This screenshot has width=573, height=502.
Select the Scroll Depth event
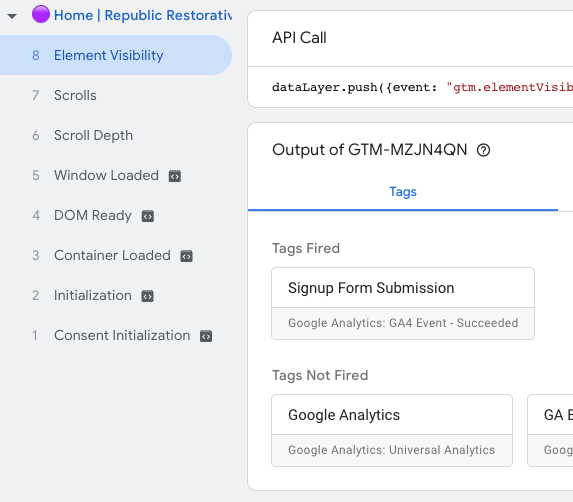pos(116,136)
